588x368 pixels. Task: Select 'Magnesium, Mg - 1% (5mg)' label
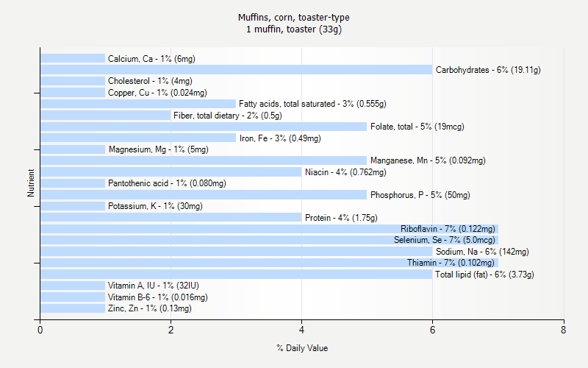tap(159, 149)
